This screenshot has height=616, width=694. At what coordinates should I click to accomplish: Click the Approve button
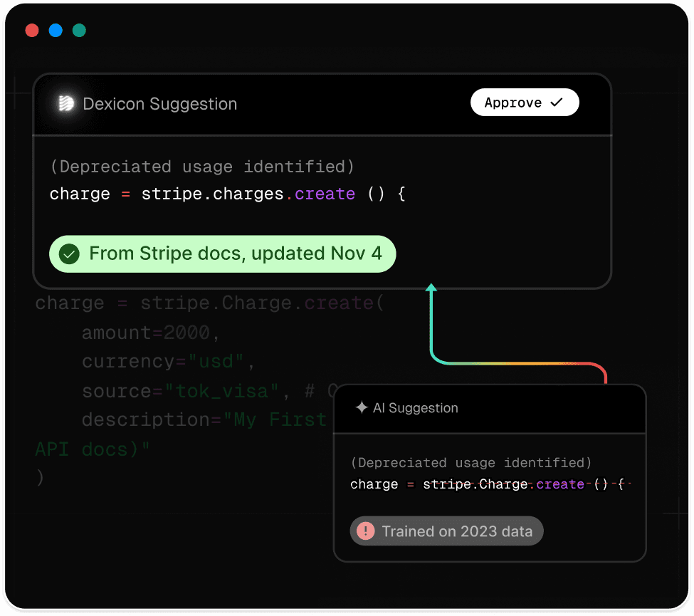point(525,103)
